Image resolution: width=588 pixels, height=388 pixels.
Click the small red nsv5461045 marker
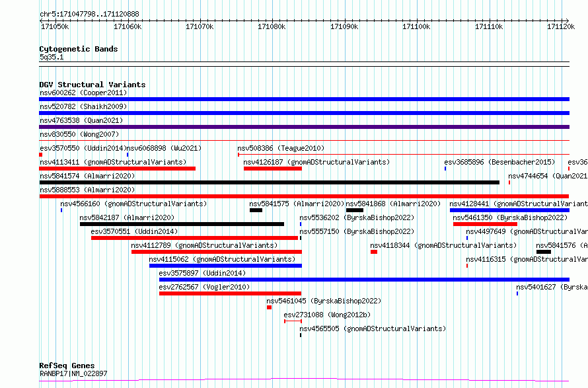(x=270, y=307)
